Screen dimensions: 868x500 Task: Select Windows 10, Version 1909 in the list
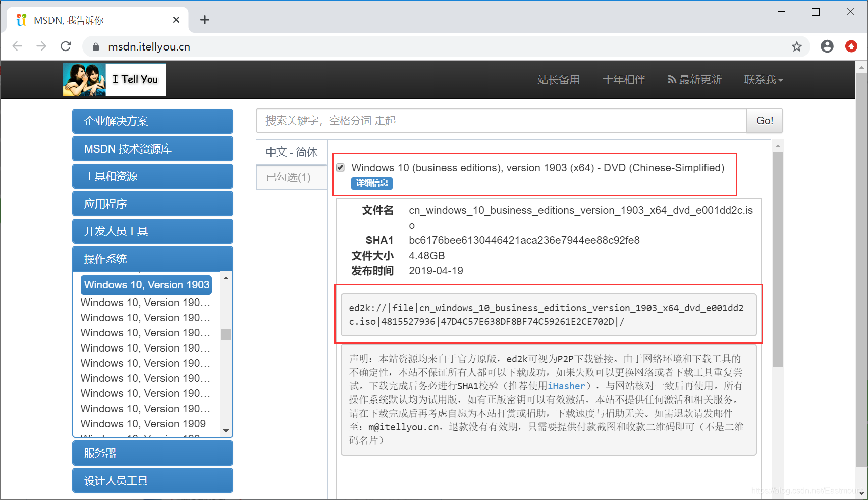pyautogui.click(x=143, y=424)
